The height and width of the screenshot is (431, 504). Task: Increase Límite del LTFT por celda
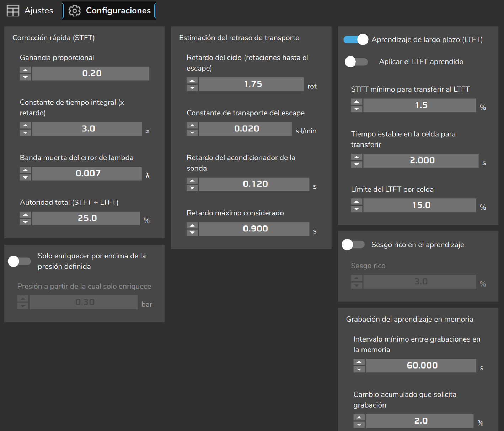356,202
